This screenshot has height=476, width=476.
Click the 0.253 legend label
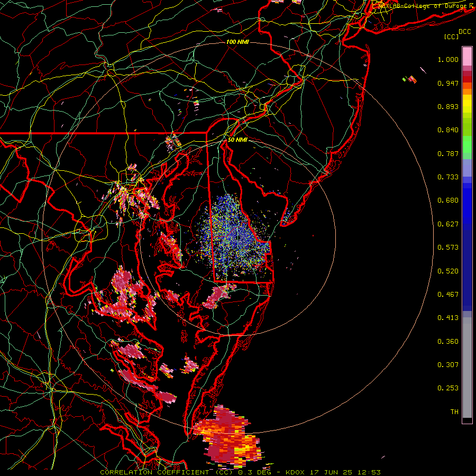[448, 388]
